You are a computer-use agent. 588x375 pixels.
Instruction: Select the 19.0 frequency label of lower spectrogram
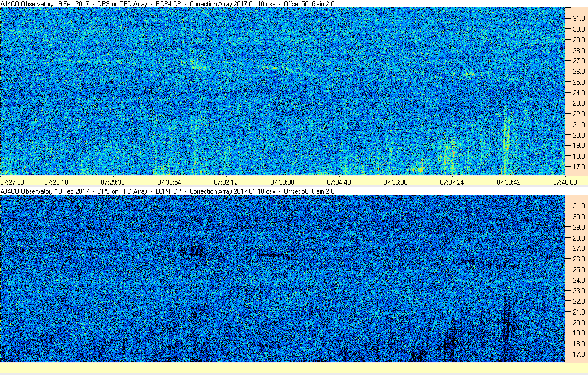tap(578, 333)
